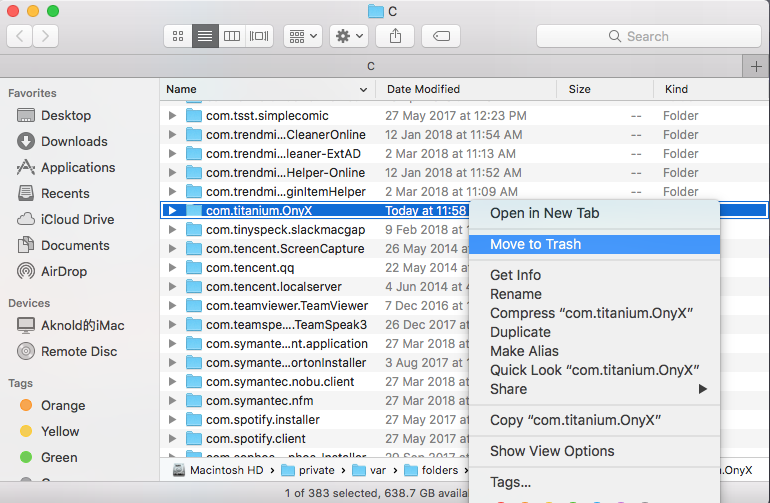
Task: Select Aknold的iMac under Devices
Action: point(82,326)
